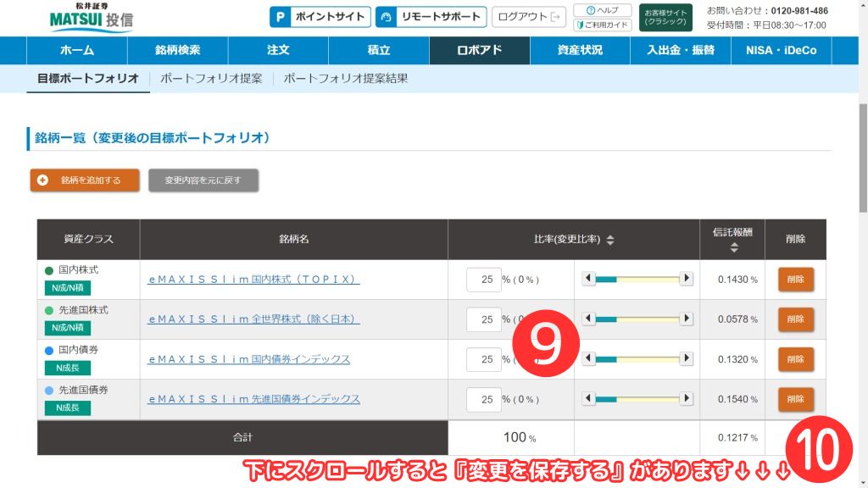Select ロボアド menu

480,50
